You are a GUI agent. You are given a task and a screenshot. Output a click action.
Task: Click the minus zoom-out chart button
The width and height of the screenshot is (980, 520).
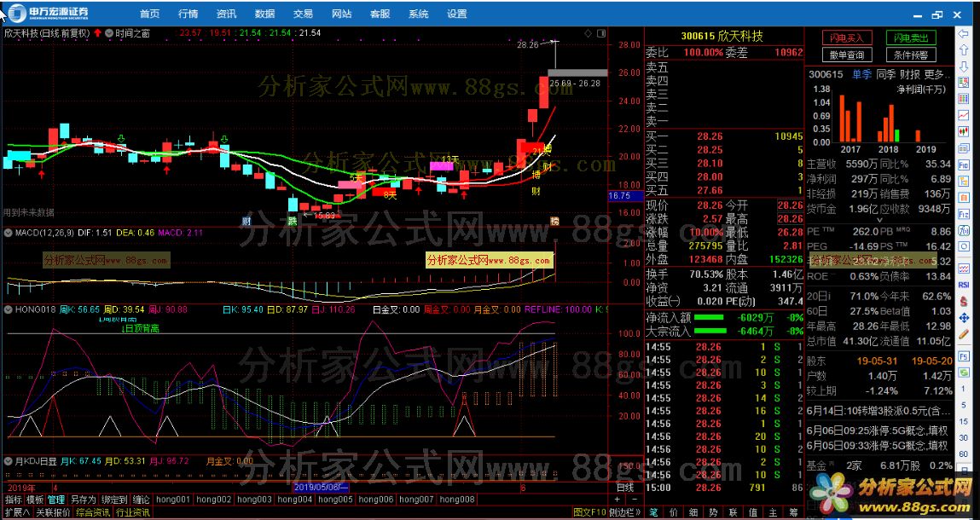(635, 500)
